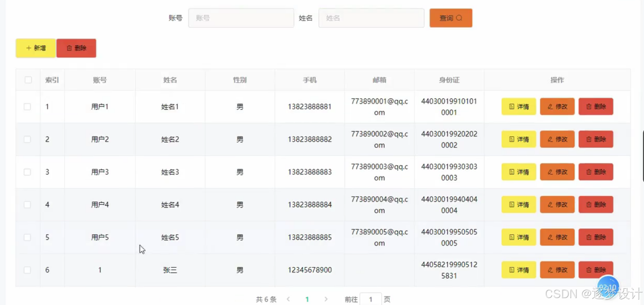Open 详情 details for 用户3
Image resolution: width=644 pixels, height=305 pixels.
519,172
